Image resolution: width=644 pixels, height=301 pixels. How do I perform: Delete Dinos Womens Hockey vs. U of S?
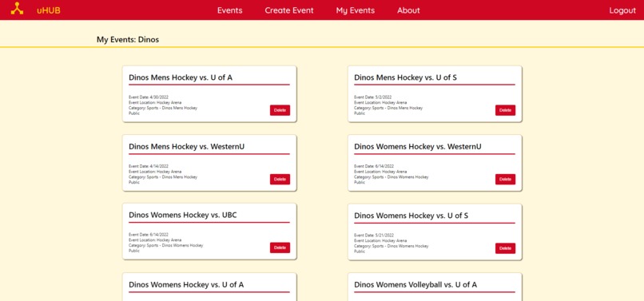pyautogui.click(x=505, y=248)
